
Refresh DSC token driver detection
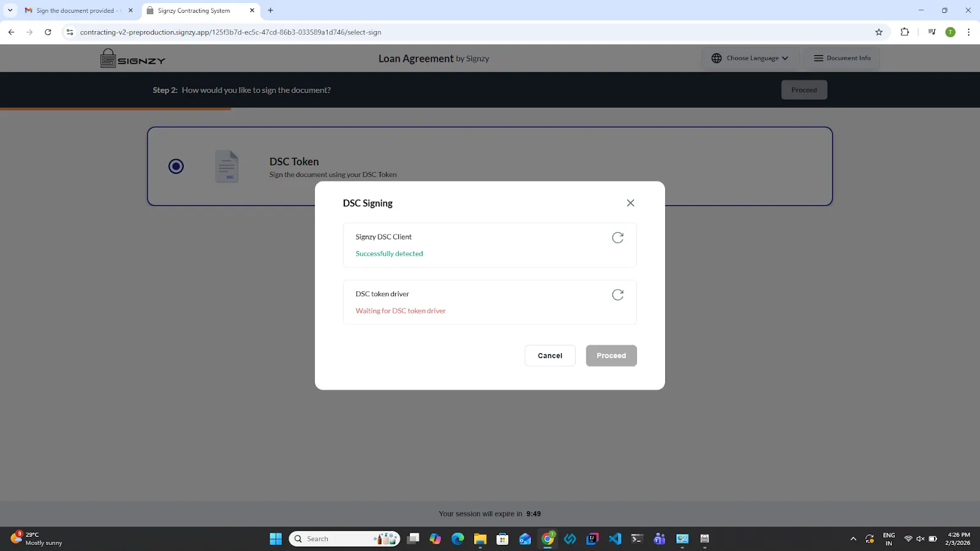tap(617, 294)
